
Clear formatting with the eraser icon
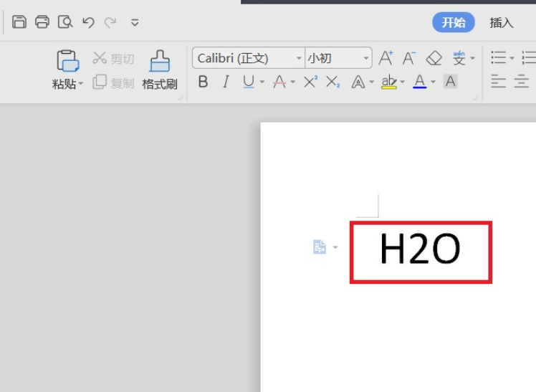coord(434,58)
